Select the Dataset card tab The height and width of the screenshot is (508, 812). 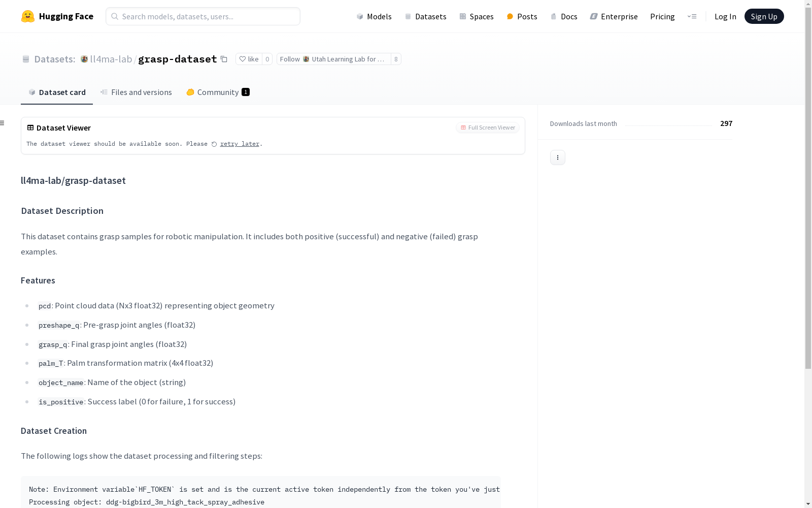[x=57, y=92]
